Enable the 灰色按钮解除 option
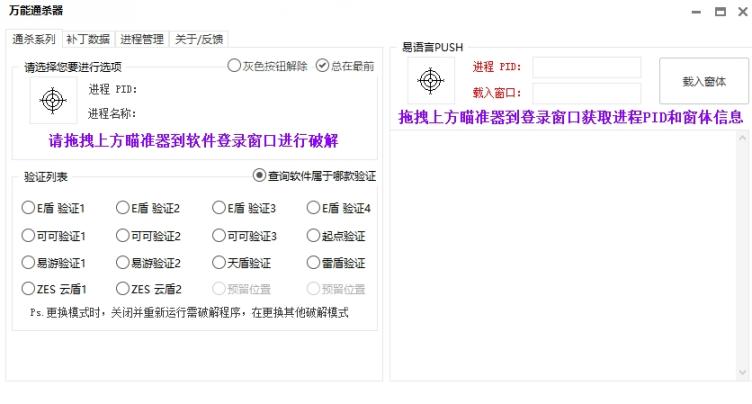Viewport: 752px width, 404px height. 234,66
